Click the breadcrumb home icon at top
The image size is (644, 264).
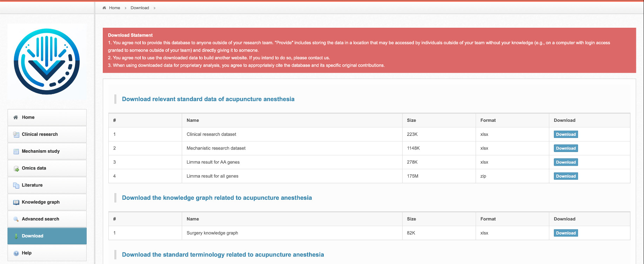[104, 8]
